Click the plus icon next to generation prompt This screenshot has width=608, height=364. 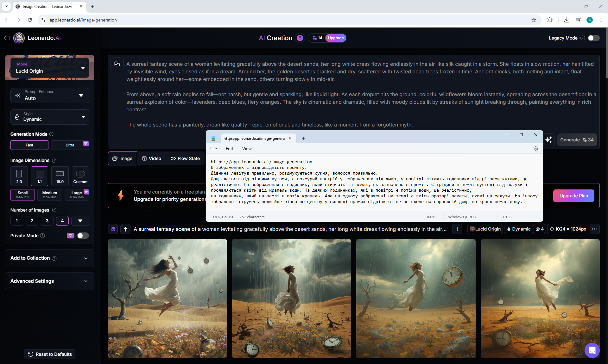pos(457,229)
